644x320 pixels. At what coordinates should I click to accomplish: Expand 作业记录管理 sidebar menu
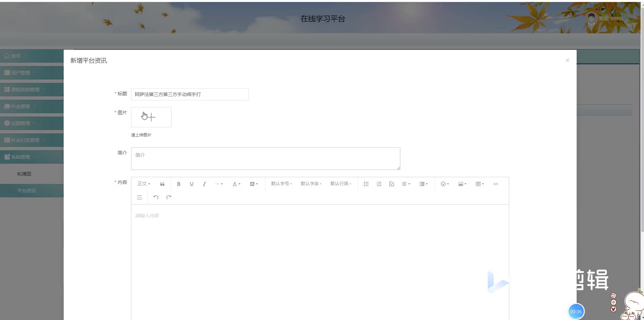coord(32,140)
